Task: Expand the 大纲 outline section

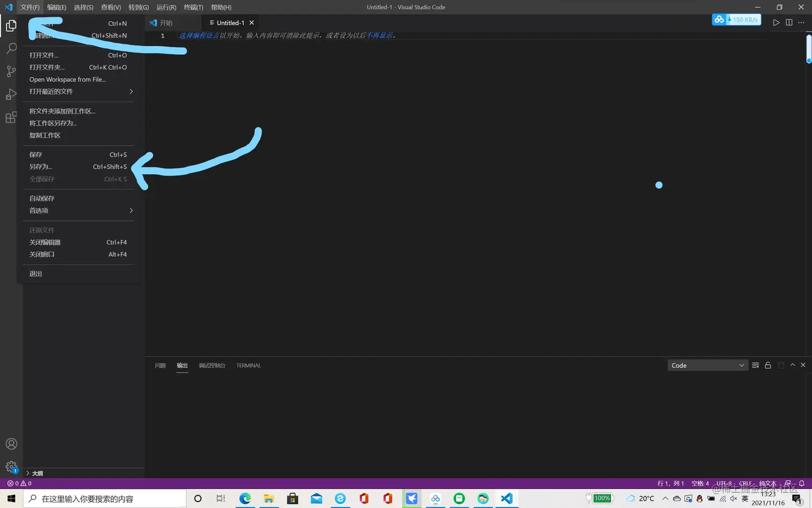Action: [x=34, y=473]
